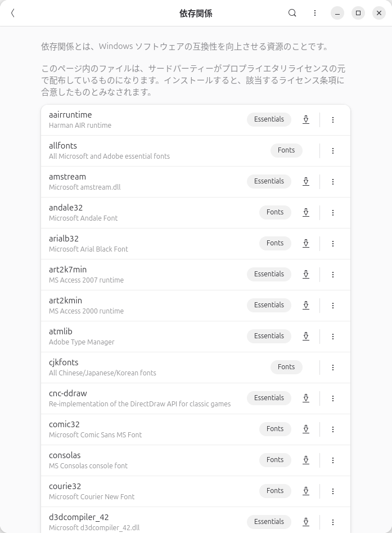Open the options menu for allfonts
392x533 pixels.
coord(333,150)
